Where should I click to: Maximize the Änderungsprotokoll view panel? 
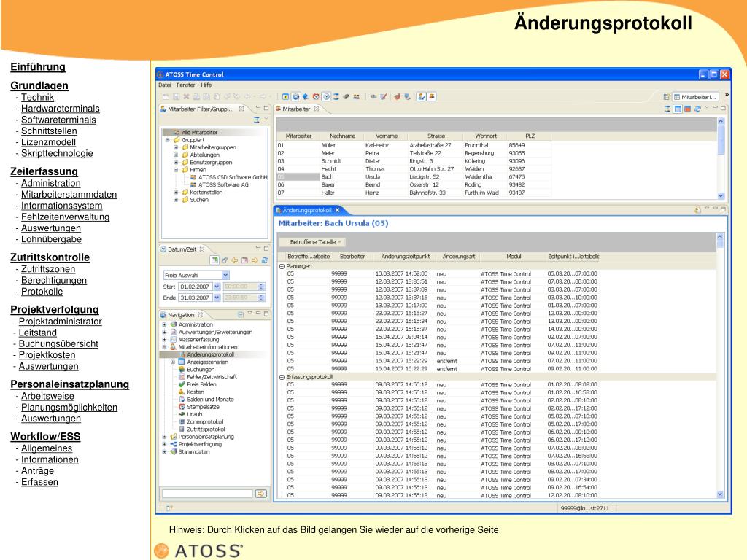723,209
